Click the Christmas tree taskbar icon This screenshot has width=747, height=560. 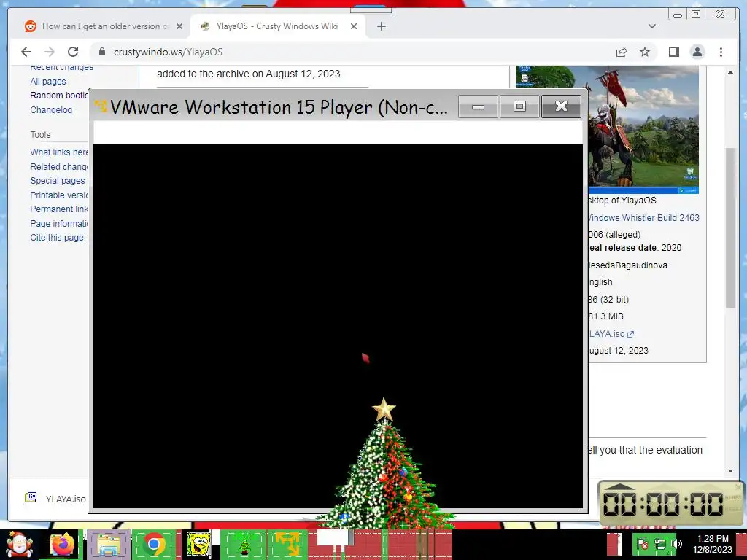pyautogui.click(x=244, y=544)
